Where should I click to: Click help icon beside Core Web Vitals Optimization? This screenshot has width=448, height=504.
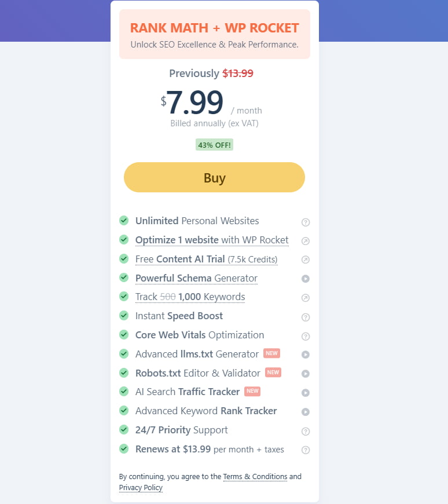[306, 336]
